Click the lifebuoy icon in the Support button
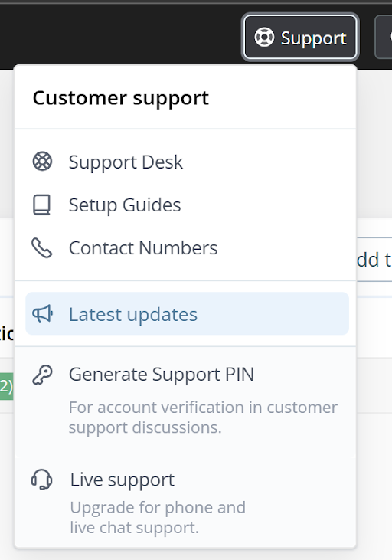The width and height of the screenshot is (392, 560). pos(264,37)
